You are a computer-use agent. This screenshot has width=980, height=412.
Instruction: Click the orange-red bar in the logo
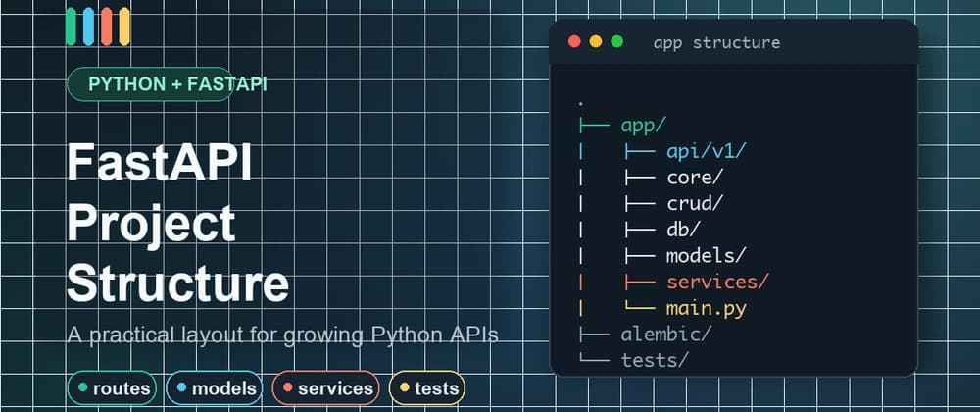(x=106, y=26)
